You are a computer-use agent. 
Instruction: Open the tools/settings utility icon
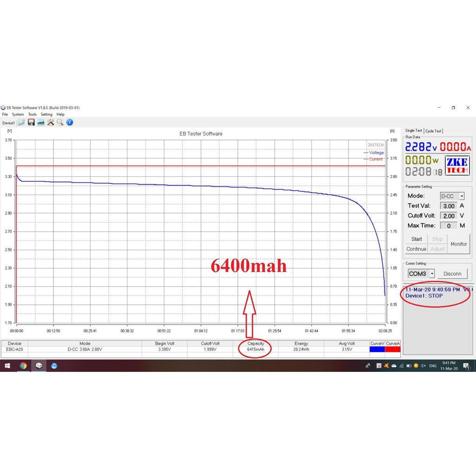point(50,122)
